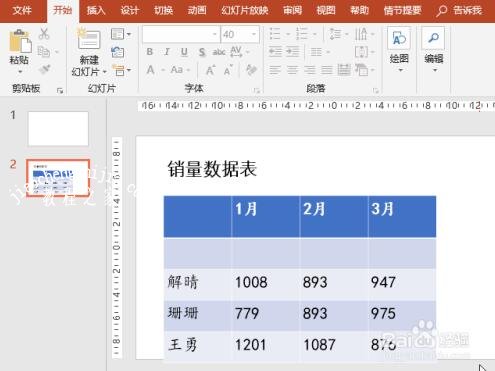
Task: Click the Character Spacing AV icon
Action: pos(236,52)
